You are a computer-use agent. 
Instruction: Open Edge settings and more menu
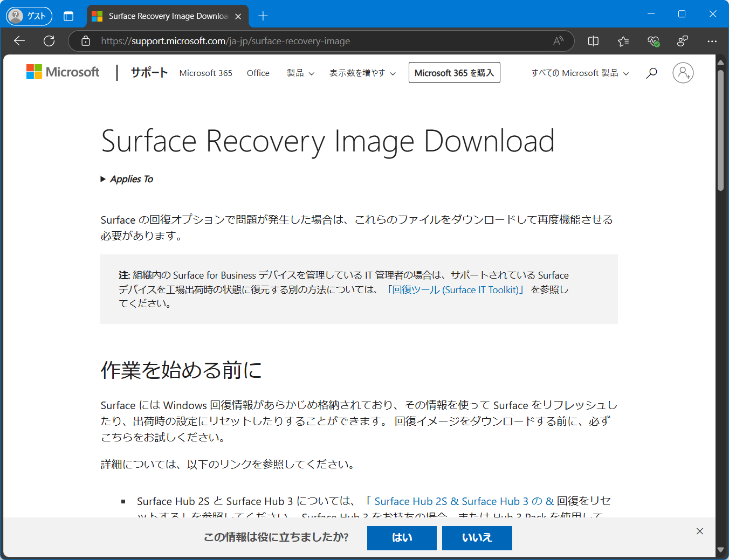tap(712, 41)
